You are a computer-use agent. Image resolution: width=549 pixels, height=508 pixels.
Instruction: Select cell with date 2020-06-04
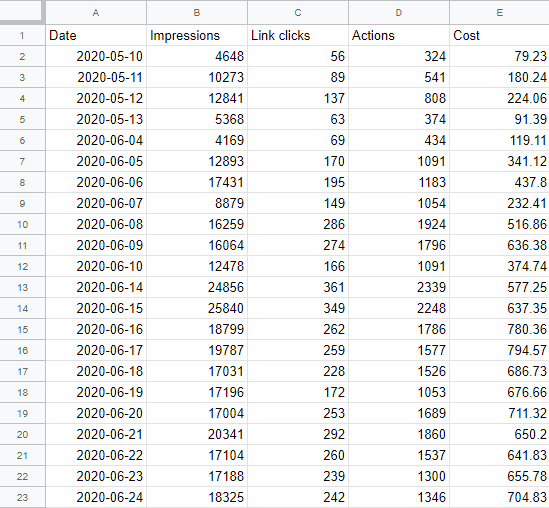coord(96,140)
